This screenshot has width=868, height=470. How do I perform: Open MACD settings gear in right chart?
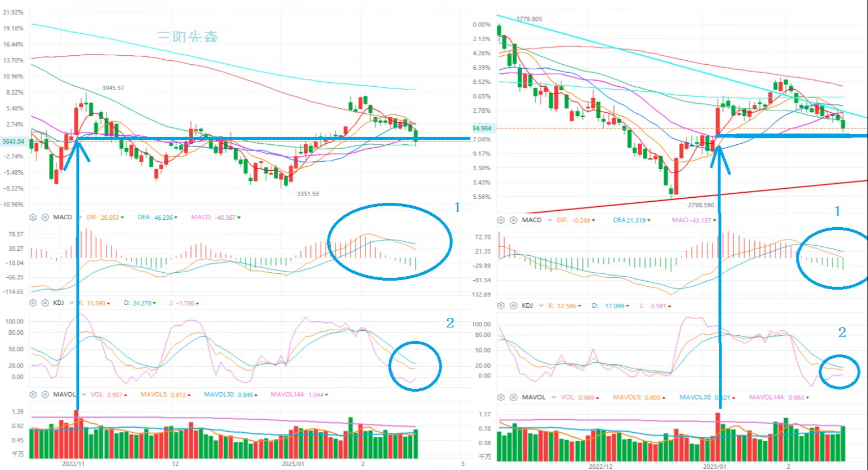tap(502, 220)
